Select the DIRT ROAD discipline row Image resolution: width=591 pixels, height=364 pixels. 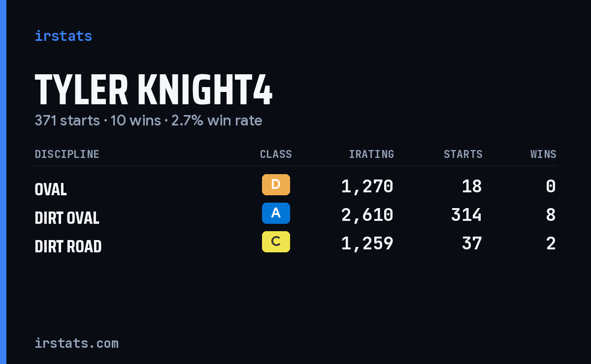(295, 244)
